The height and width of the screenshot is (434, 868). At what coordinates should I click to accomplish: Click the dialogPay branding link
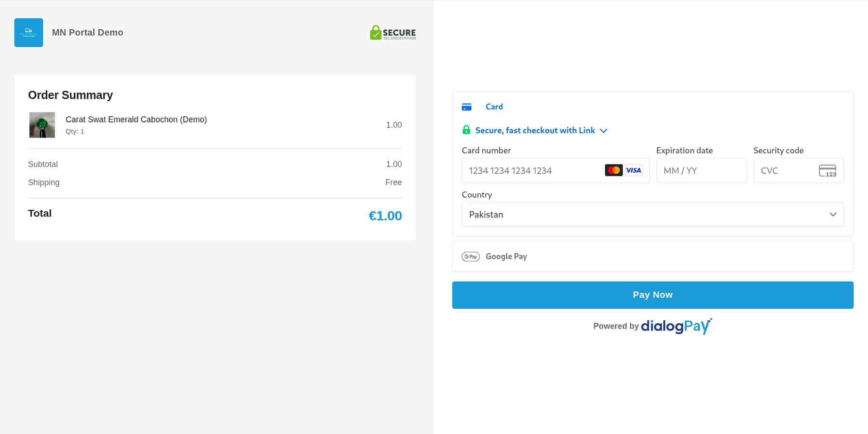(x=675, y=326)
